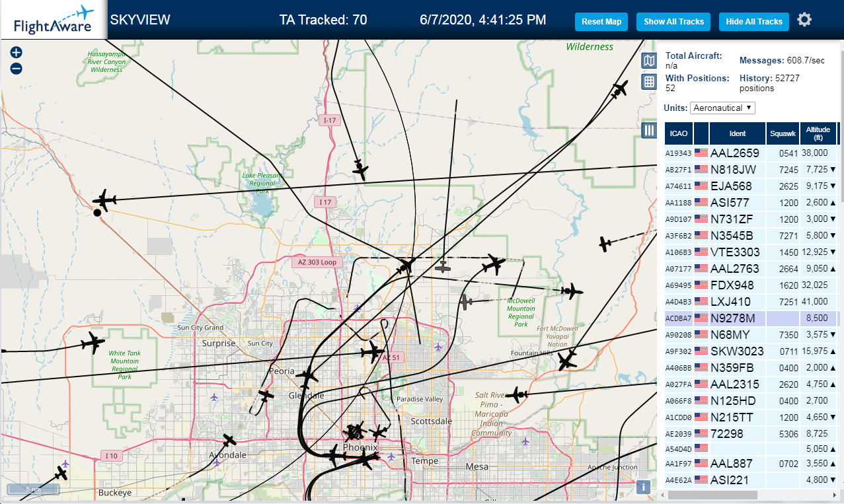The width and height of the screenshot is (844, 504).
Task: Select the EJA568 aircraft row
Action: (751, 186)
